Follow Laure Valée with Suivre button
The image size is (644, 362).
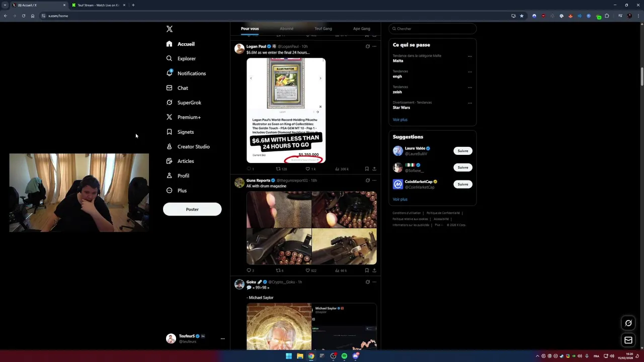tap(463, 151)
